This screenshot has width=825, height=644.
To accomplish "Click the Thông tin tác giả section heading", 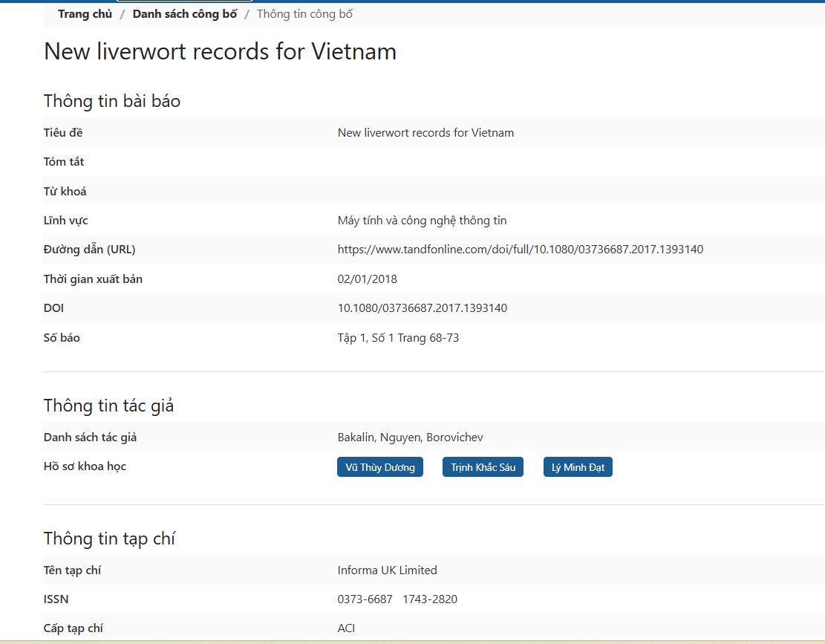I will tap(108, 406).
